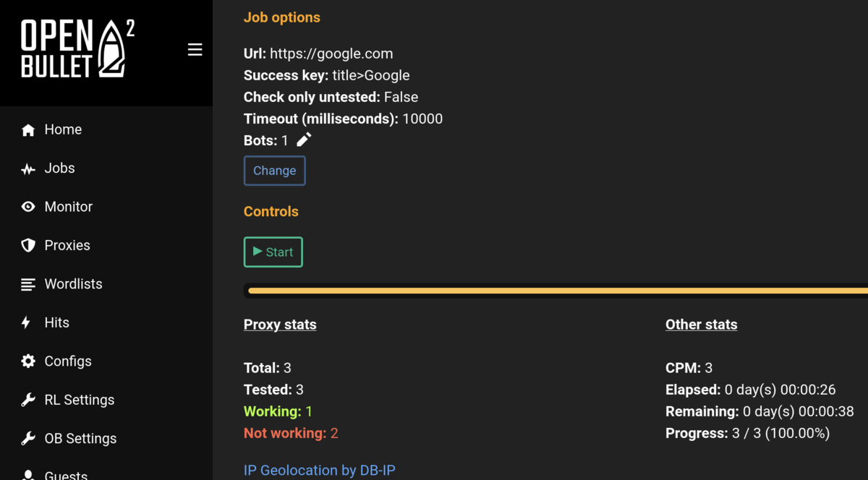Select the Jobs sidebar label
The height and width of the screenshot is (480, 868).
click(59, 168)
